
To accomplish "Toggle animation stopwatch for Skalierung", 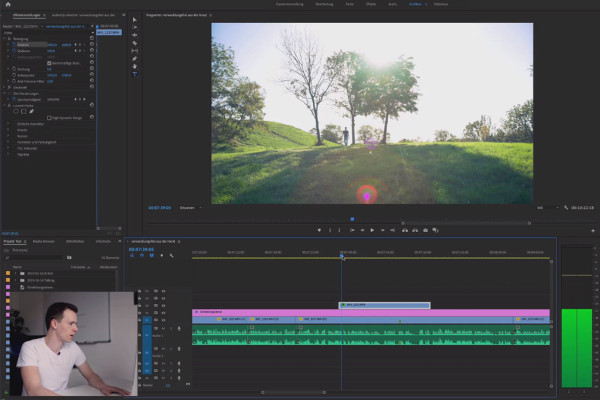I will point(14,51).
